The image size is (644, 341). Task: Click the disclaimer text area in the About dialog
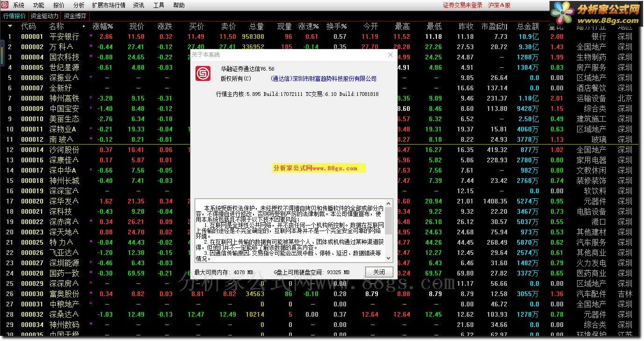[289, 231]
